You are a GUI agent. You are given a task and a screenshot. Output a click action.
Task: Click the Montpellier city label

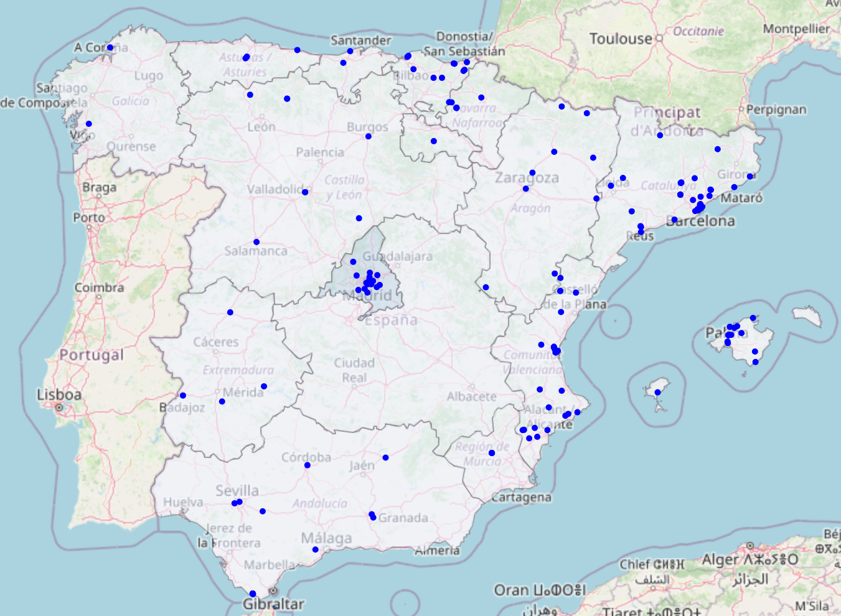[796, 29]
